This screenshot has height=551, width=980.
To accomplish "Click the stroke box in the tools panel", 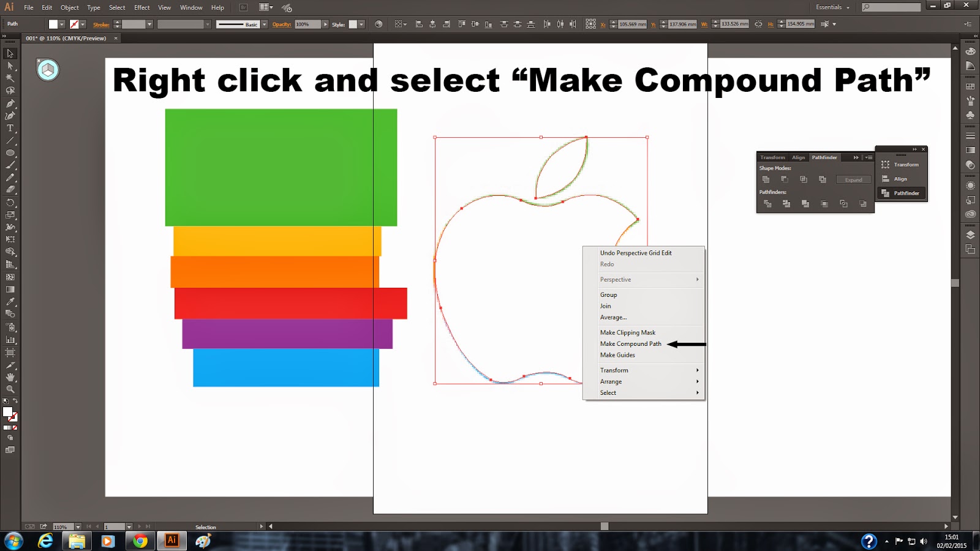I will 13,418.
